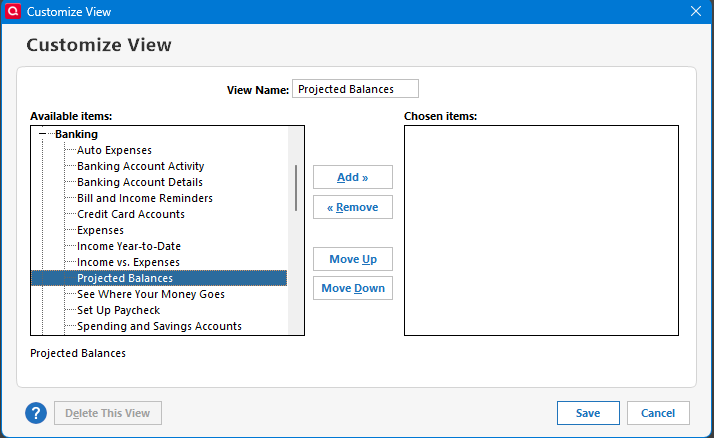Pick Credit Card Accounts item
The height and width of the screenshot is (438, 714).
point(130,214)
